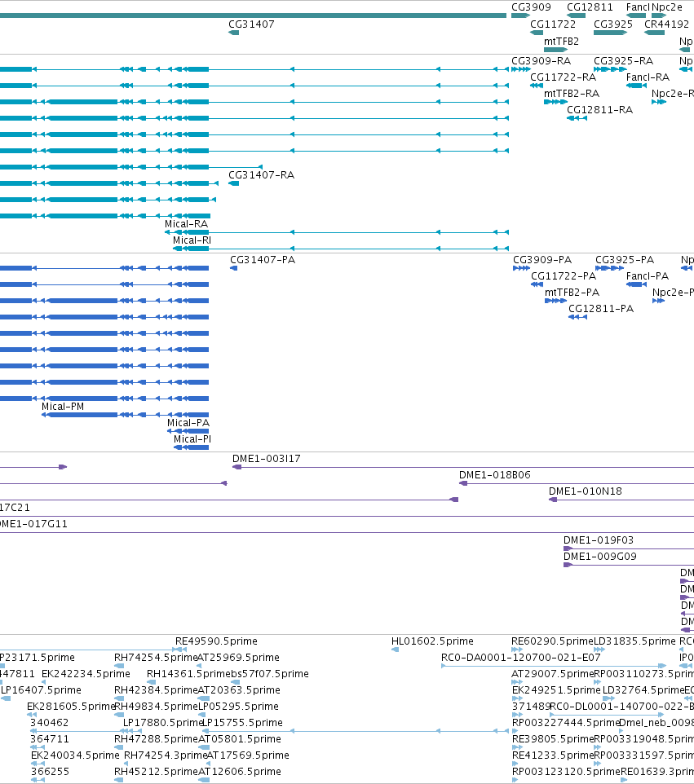Click the EK242234.5prime EST label
Image resolution: width=694 pixels, height=784 pixels.
pos(86,673)
